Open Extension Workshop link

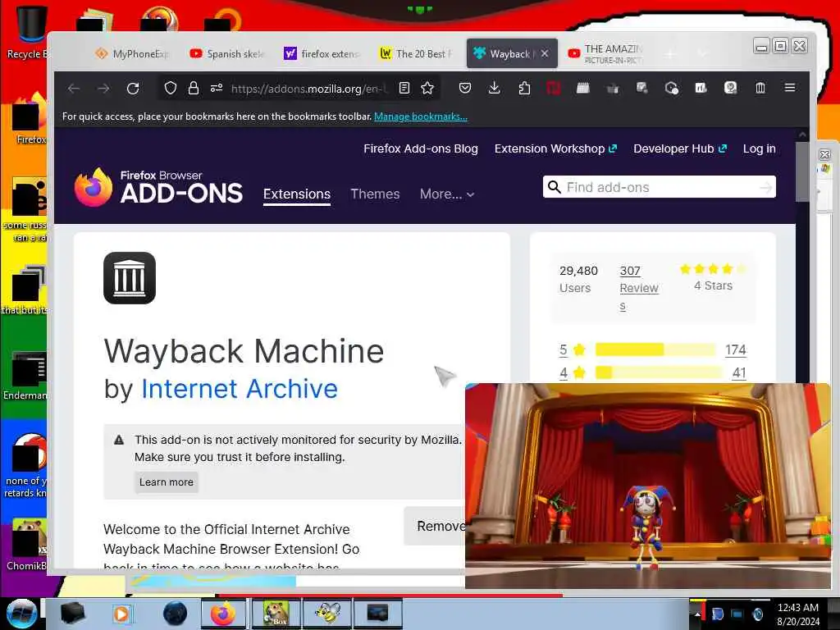point(555,148)
